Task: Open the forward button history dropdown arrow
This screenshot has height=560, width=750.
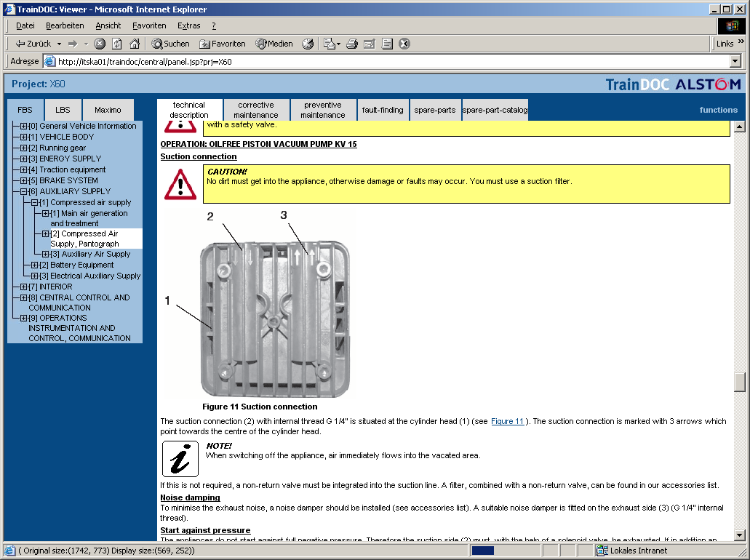Action: point(86,44)
